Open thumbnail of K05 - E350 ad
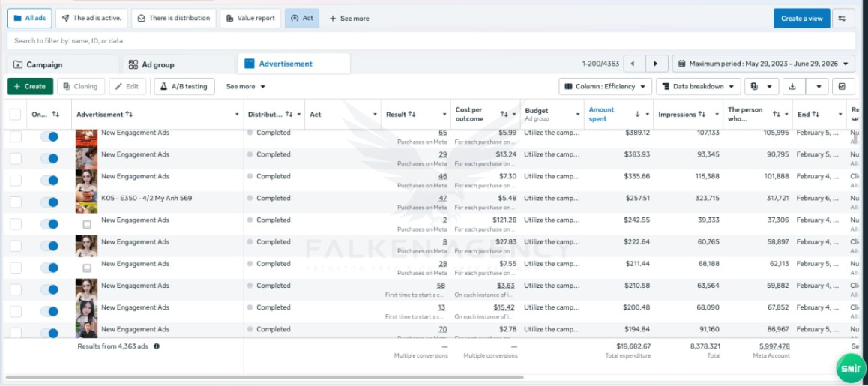 tap(86, 202)
